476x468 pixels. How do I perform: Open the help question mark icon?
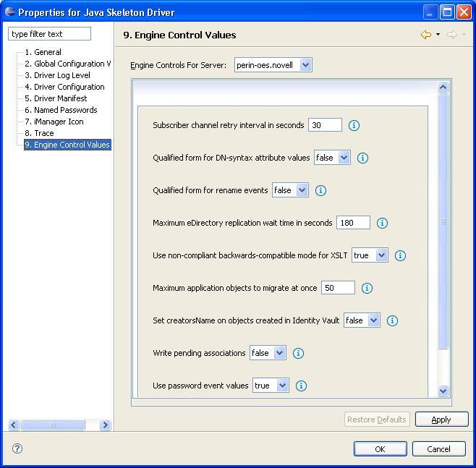tap(17, 448)
